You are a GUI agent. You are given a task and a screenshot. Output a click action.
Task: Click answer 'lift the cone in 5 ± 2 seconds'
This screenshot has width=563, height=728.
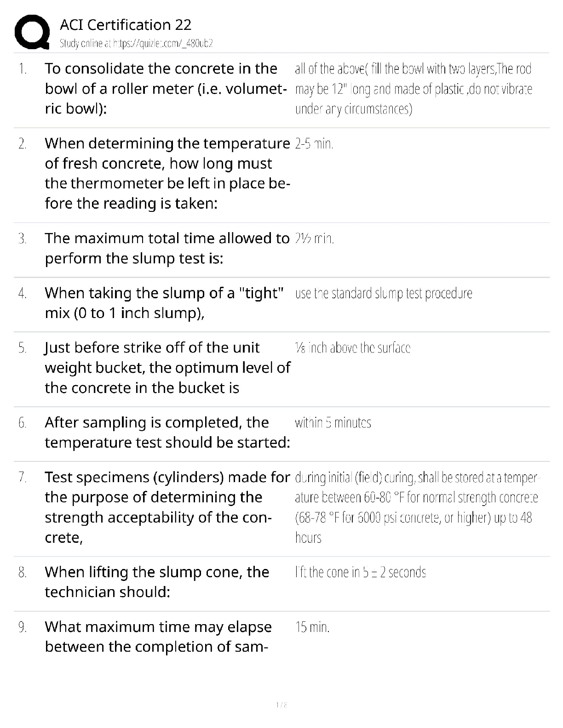coord(360,572)
